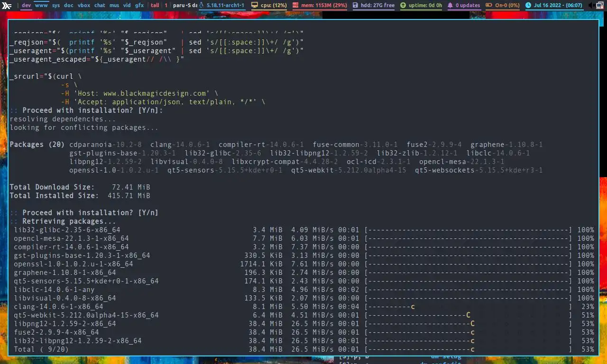Click the Retrieving packages... line
This screenshot has height=364, width=607.
[63, 221]
